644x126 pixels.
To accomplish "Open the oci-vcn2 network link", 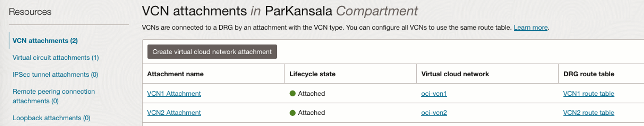I will tap(434, 113).
